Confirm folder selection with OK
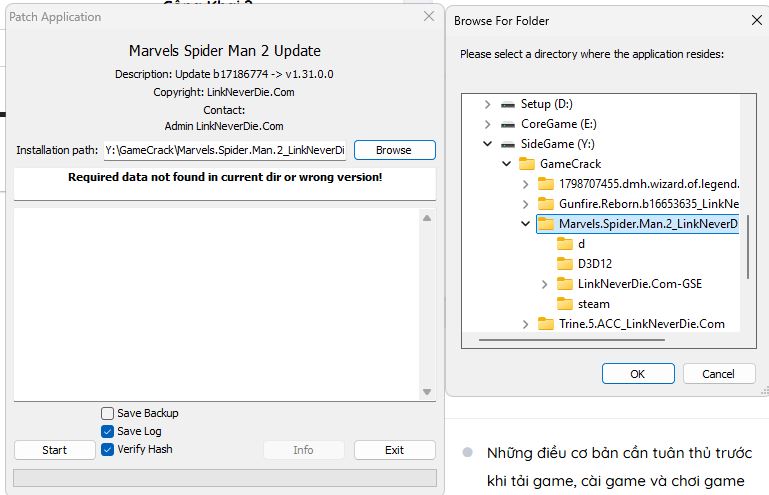Image resolution: width=769 pixels, height=495 pixels. (x=638, y=374)
